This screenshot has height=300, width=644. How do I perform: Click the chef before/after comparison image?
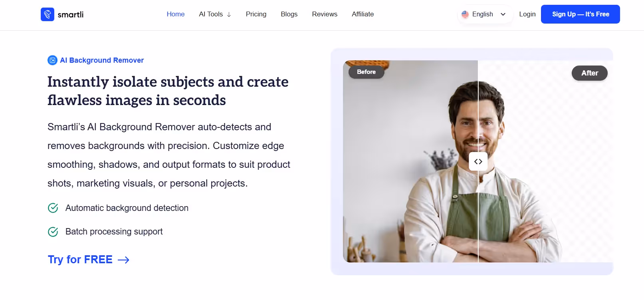click(478, 161)
